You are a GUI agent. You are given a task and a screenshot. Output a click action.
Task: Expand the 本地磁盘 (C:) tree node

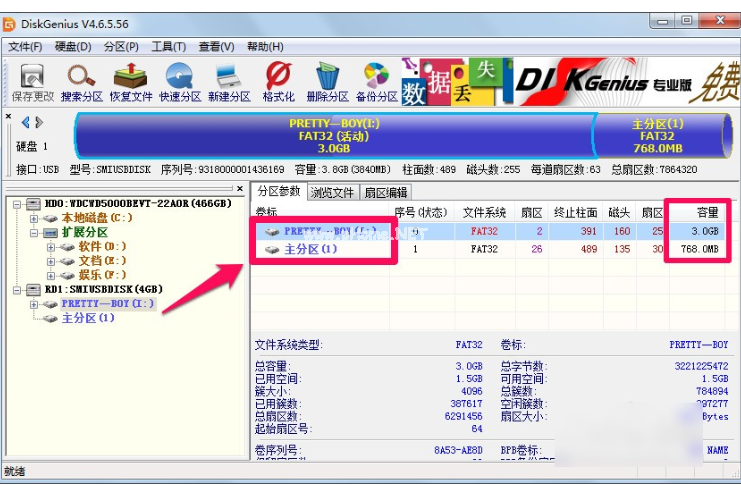[x=34, y=218]
